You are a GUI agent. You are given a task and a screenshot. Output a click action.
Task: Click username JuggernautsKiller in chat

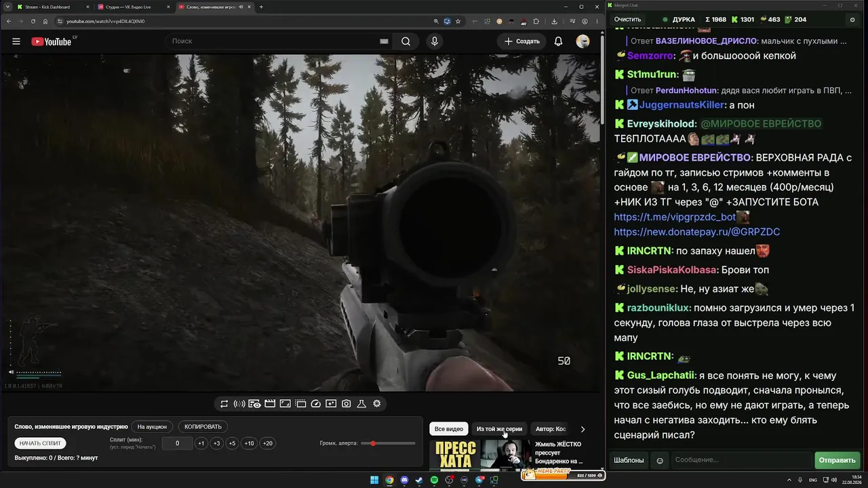pos(683,105)
